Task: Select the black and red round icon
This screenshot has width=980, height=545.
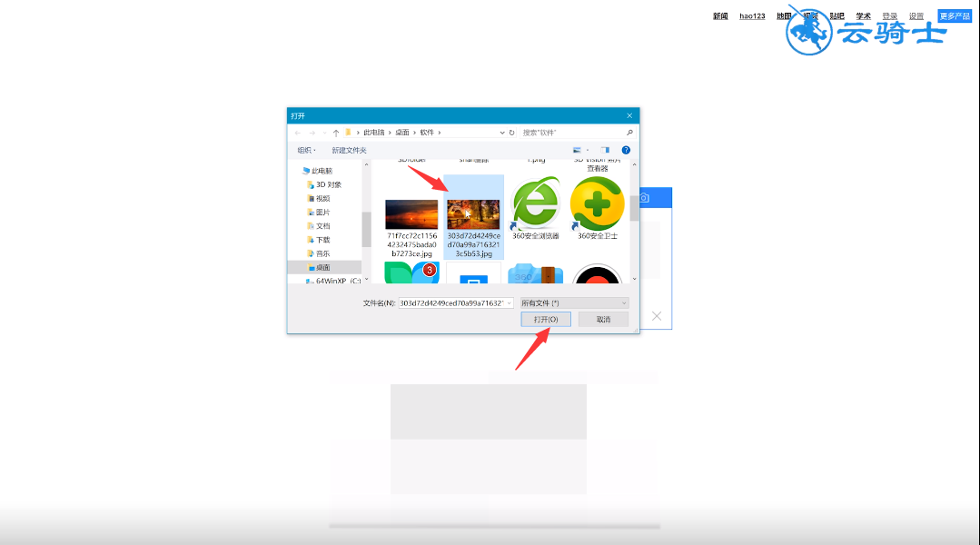Action: point(597,273)
